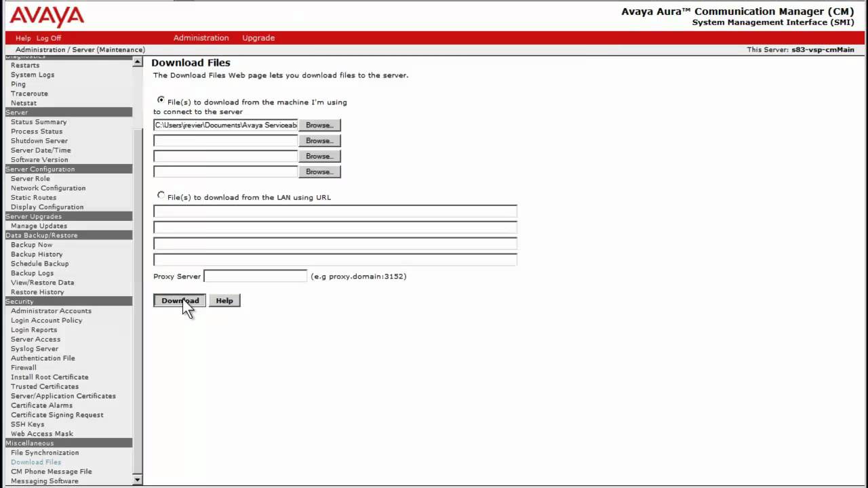Open Netstat link
Screen dimensions: 868x488
[x=24, y=103]
